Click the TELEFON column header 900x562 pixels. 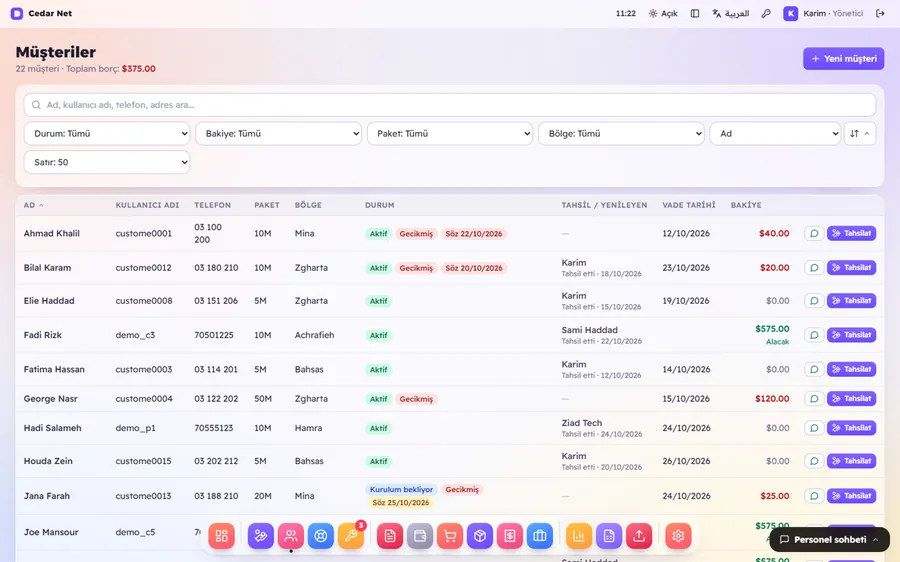212,205
